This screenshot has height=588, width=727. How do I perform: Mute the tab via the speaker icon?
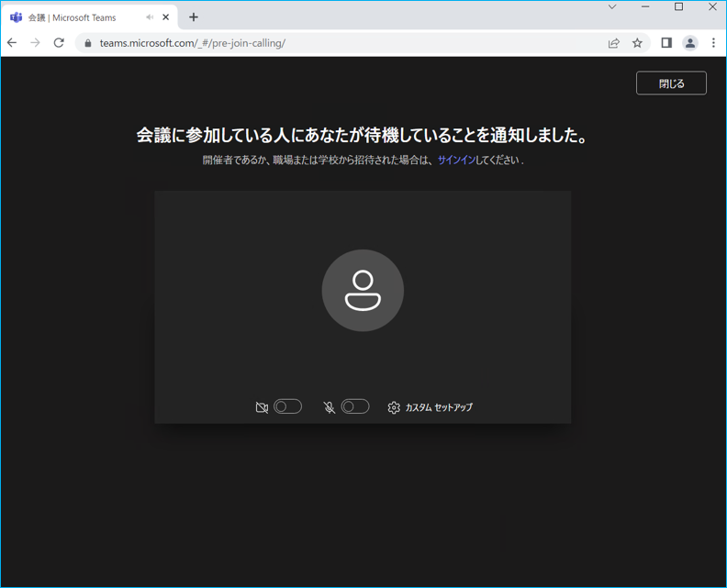(x=150, y=17)
